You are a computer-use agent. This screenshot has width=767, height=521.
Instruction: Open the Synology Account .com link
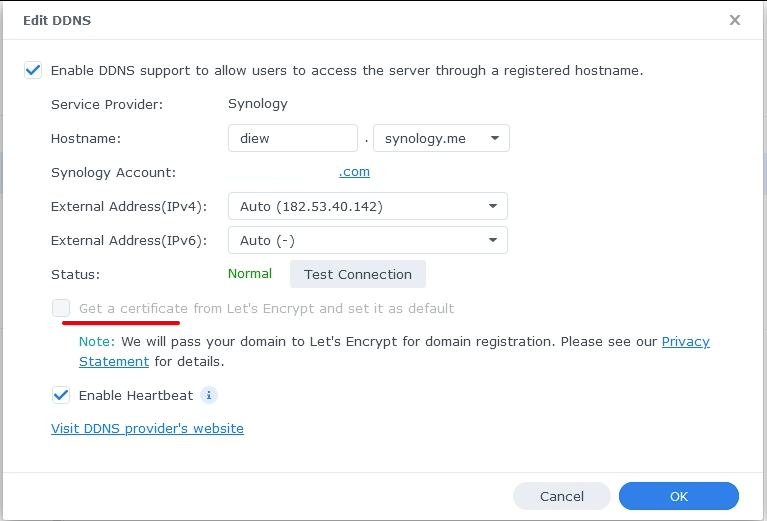coord(354,172)
